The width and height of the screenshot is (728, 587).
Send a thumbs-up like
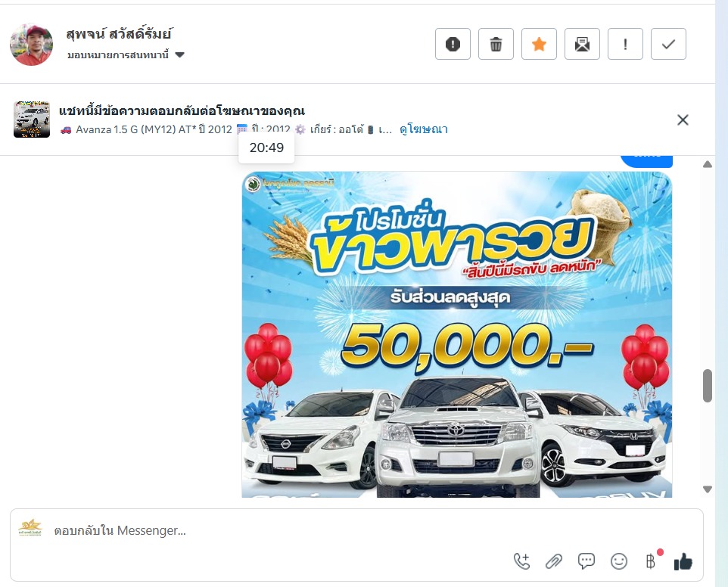(x=683, y=561)
